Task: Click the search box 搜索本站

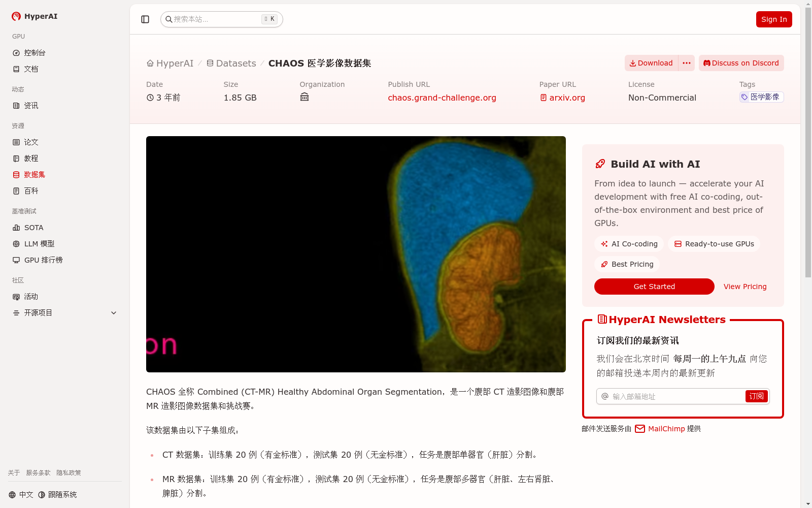Action: pos(222,19)
